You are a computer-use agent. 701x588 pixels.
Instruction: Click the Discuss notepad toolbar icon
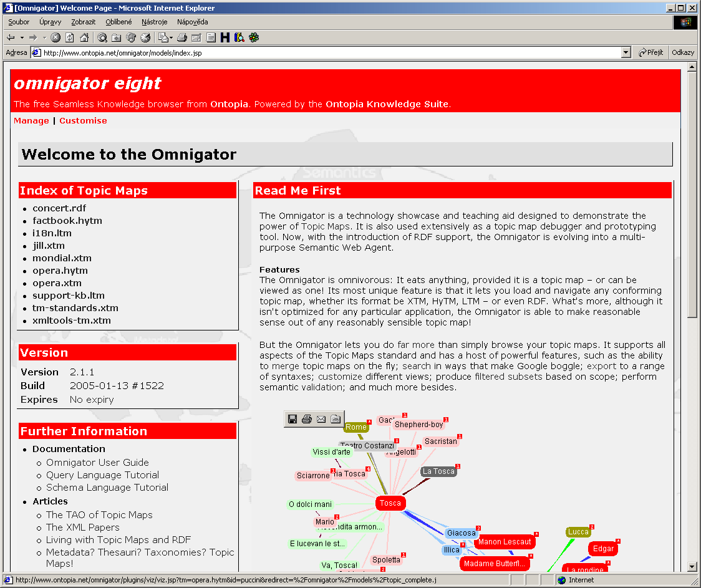point(211,37)
